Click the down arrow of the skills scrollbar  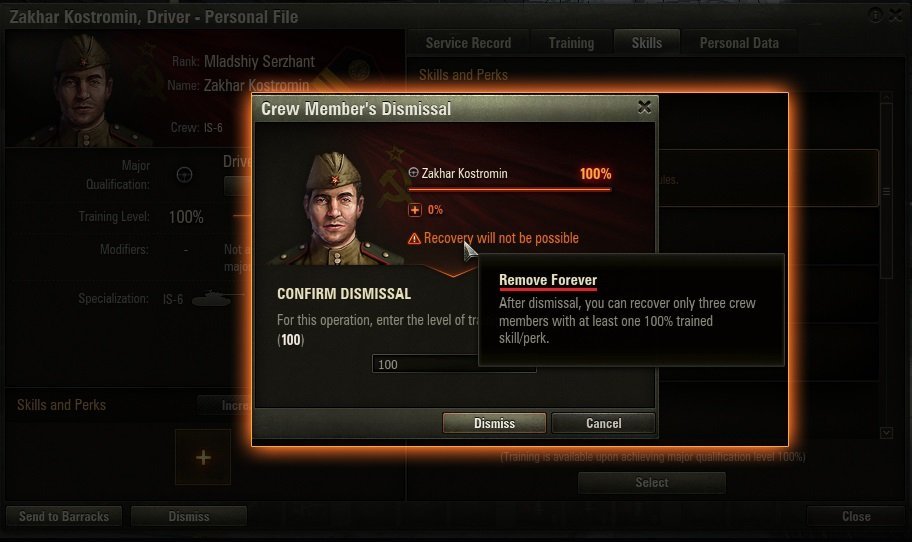(x=886, y=433)
